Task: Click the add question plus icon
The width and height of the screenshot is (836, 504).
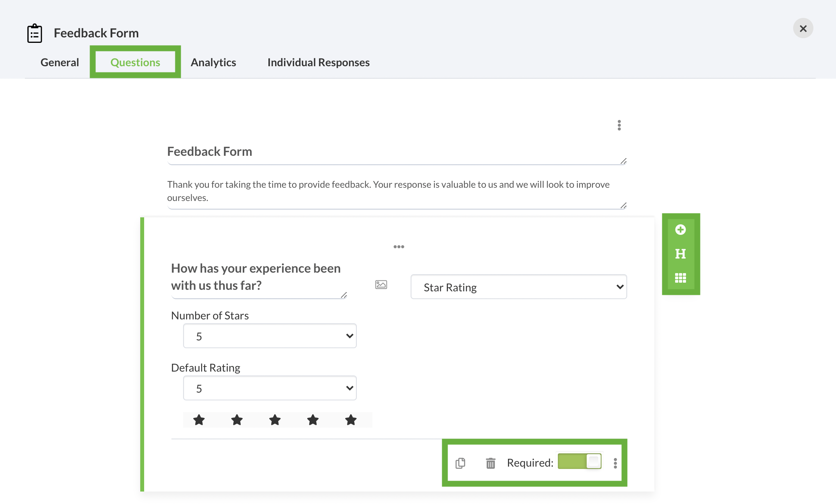Action: [x=680, y=230]
